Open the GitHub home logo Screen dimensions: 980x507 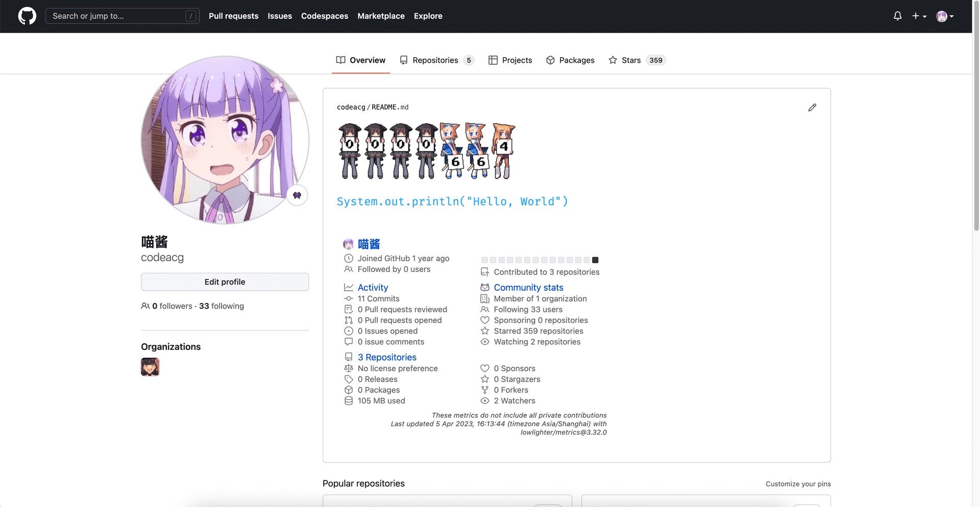tap(27, 16)
